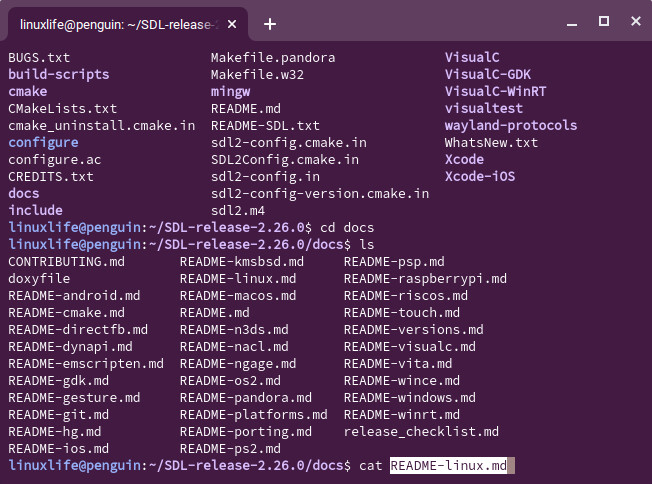Click README-android.md in the docs listing
The width and height of the screenshot is (652, 484).
pyautogui.click(x=74, y=296)
